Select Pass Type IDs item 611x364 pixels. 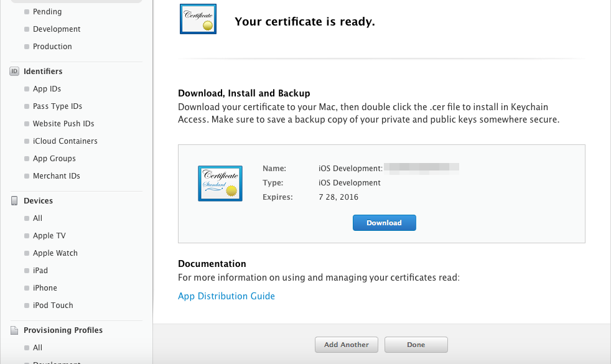click(x=58, y=106)
